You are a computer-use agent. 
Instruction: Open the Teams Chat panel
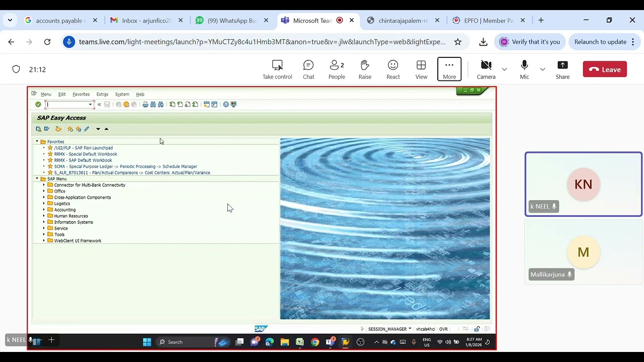(308, 69)
